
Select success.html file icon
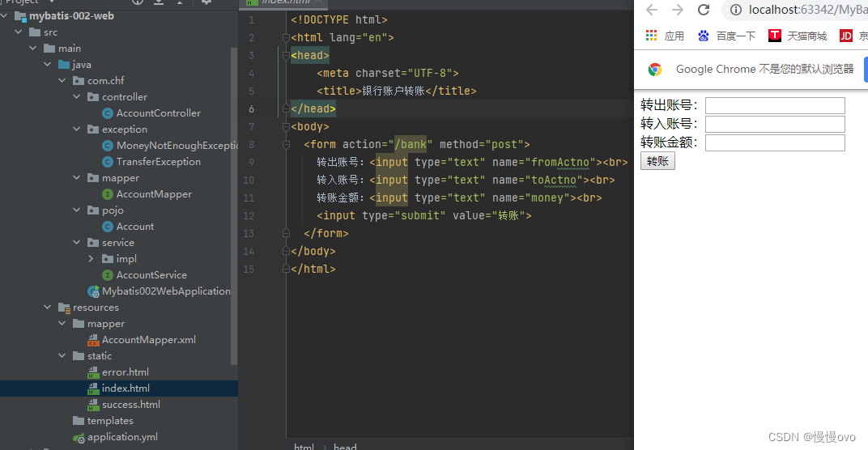click(93, 405)
